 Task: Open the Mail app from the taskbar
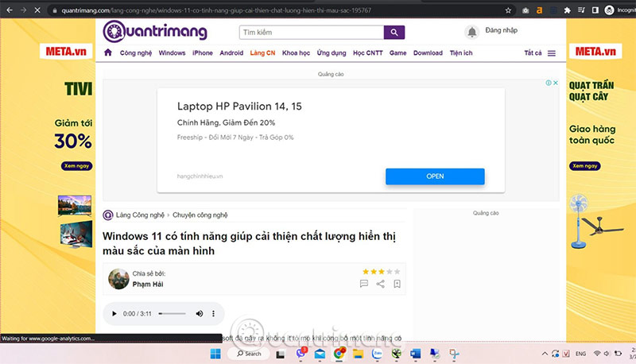point(320,354)
